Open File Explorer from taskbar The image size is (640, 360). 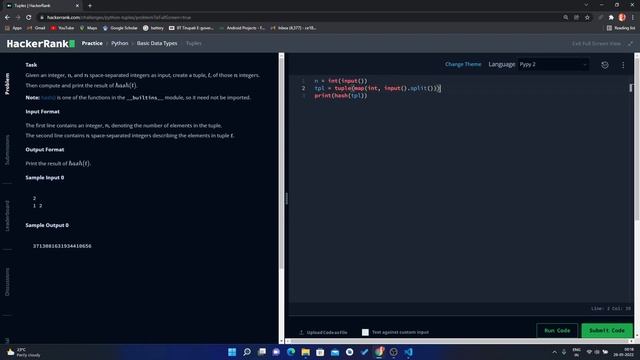point(305,352)
